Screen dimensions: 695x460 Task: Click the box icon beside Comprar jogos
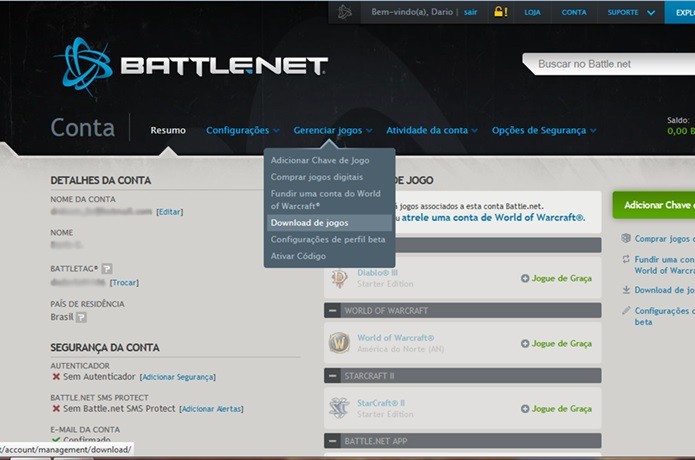[626, 238]
